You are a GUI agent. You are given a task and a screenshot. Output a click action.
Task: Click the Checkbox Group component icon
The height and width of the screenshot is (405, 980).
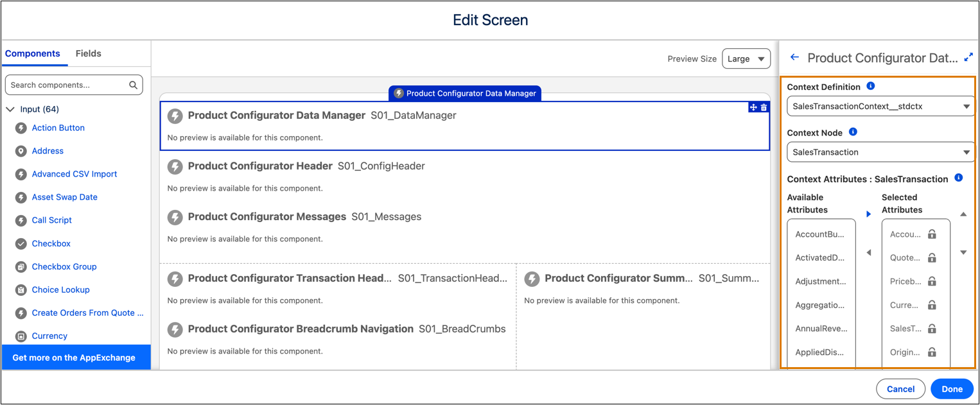pyautogui.click(x=21, y=266)
